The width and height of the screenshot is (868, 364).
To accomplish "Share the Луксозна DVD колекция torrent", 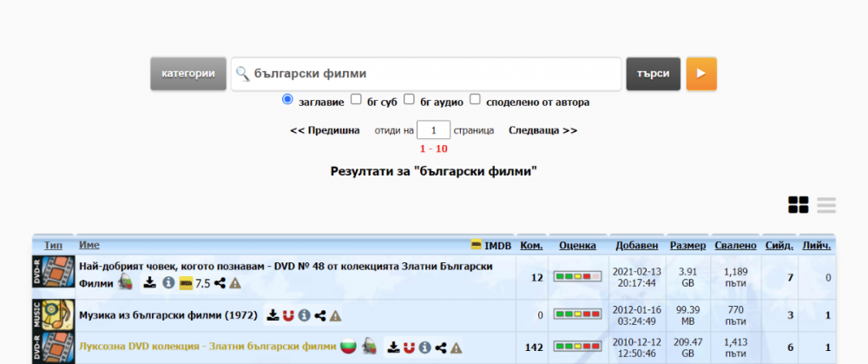I will coord(441,347).
